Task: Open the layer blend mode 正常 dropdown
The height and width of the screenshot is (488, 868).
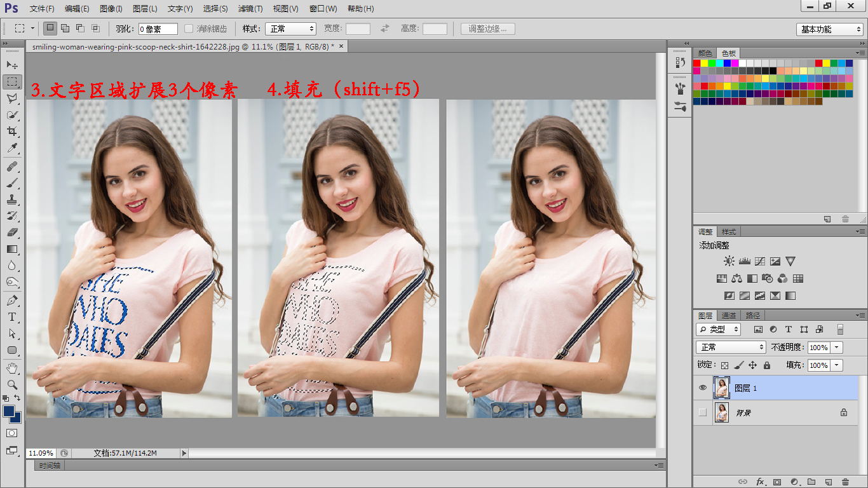Action: [x=731, y=347]
